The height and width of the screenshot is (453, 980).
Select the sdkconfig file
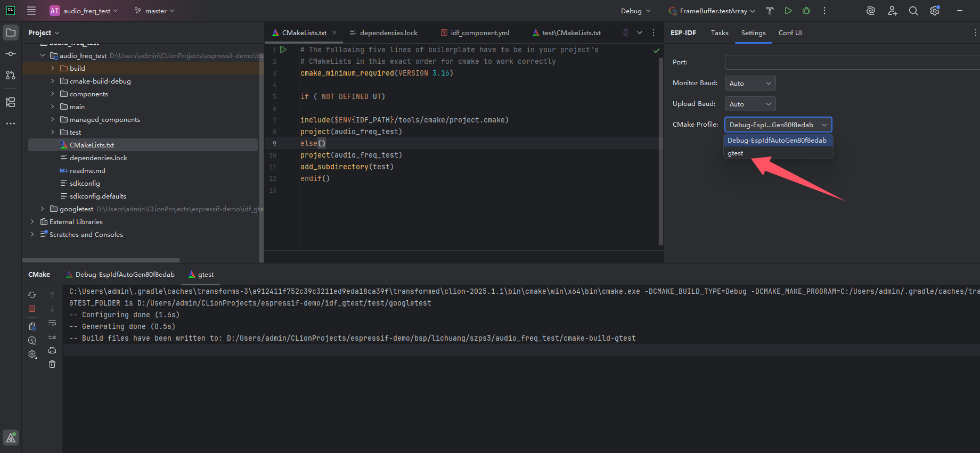click(85, 183)
